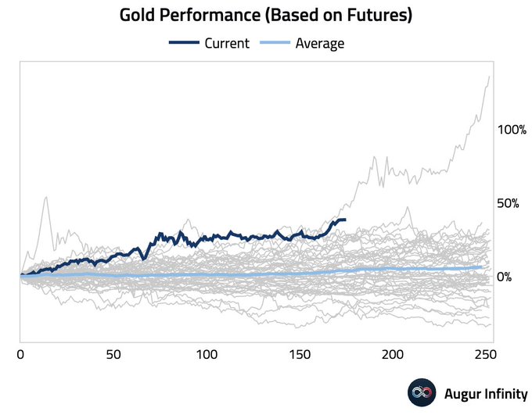The width and height of the screenshot is (532, 415).
Task: Click the 250 x-axis tick label
Action: (x=486, y=355)
